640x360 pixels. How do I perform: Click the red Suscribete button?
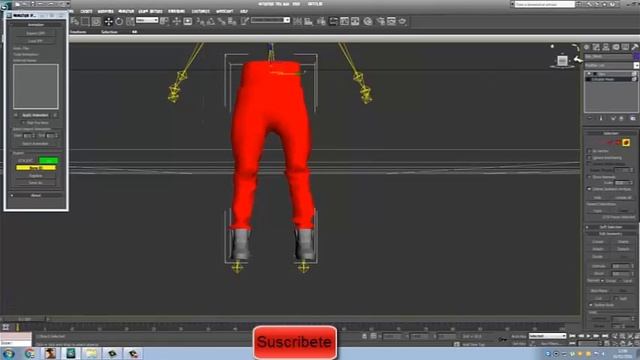coord(295,342)
